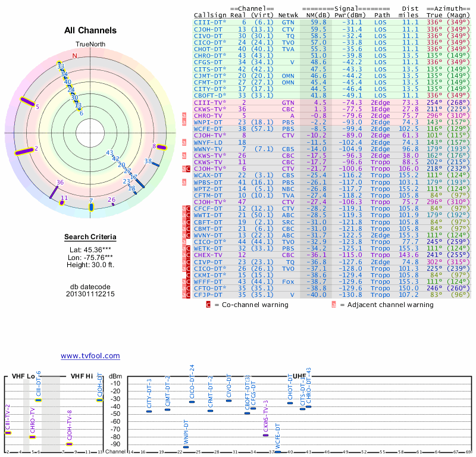Click the co-channel warning icon in the legend

[x=208, y=305]
